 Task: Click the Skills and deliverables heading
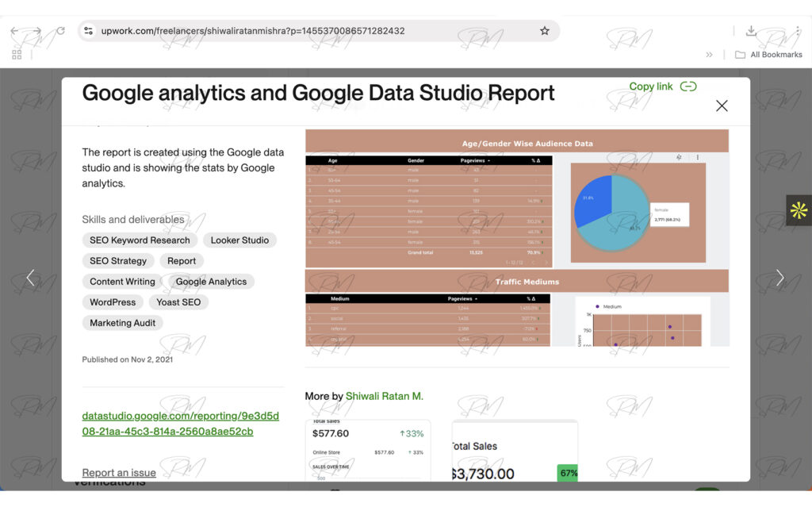[x=133, y=219]
